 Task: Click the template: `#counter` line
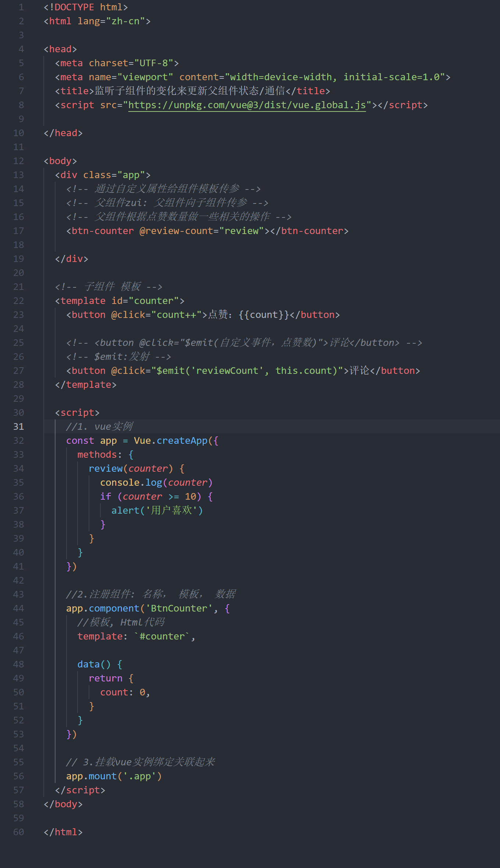(x=136, y=637)
